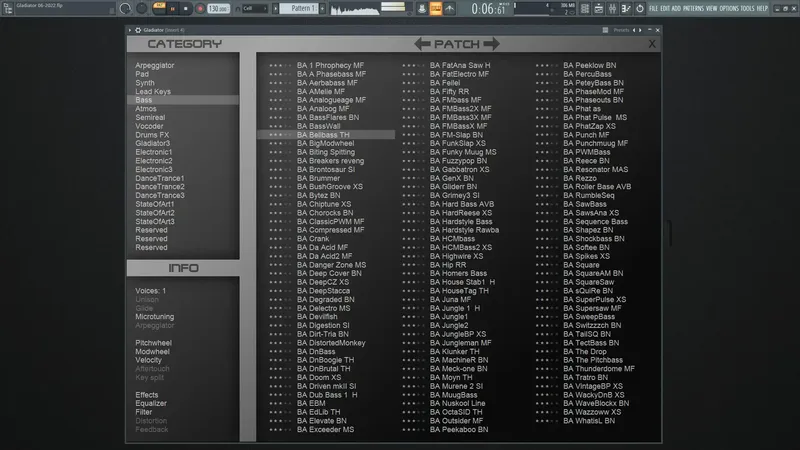Select patch BA 1 Phrophecy MF
800x450 pixels.
point(330,65)
